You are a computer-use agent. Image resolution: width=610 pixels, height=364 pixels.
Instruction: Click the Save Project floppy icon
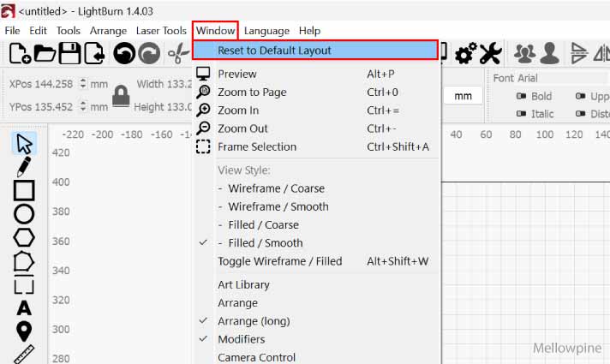click(x=69, y=54)
